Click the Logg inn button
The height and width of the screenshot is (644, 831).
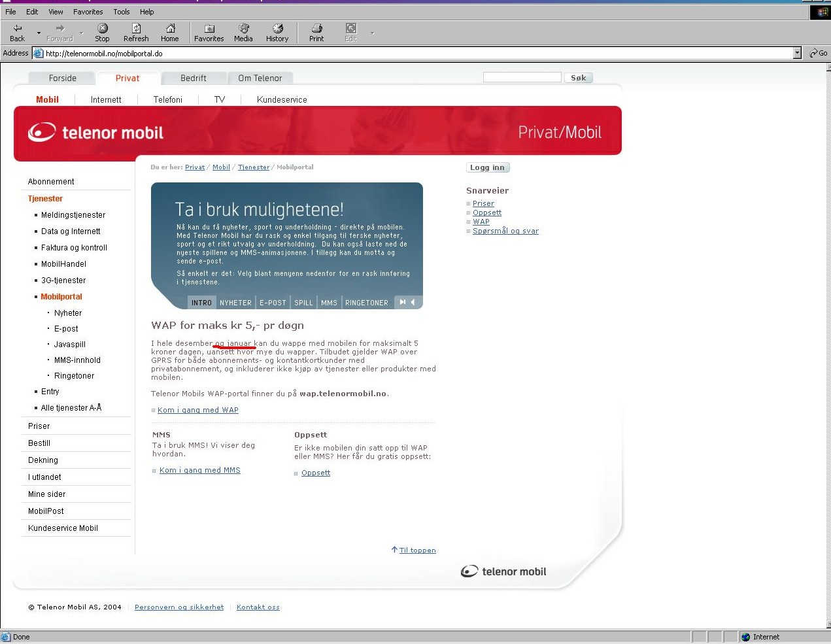(x=488, y=167)
